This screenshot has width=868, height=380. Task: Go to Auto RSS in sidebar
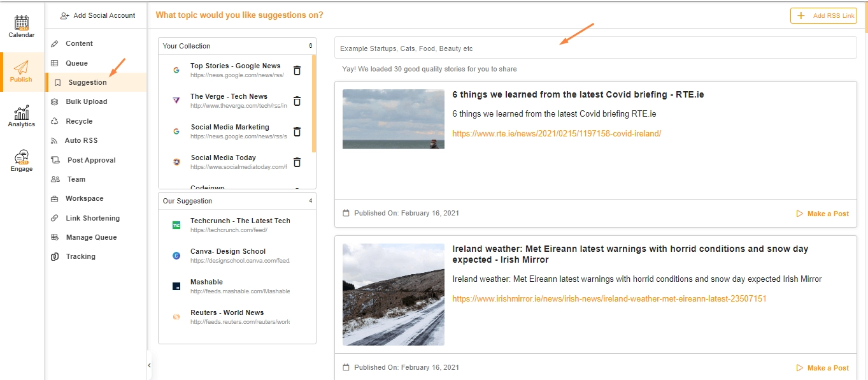point(81,140)
